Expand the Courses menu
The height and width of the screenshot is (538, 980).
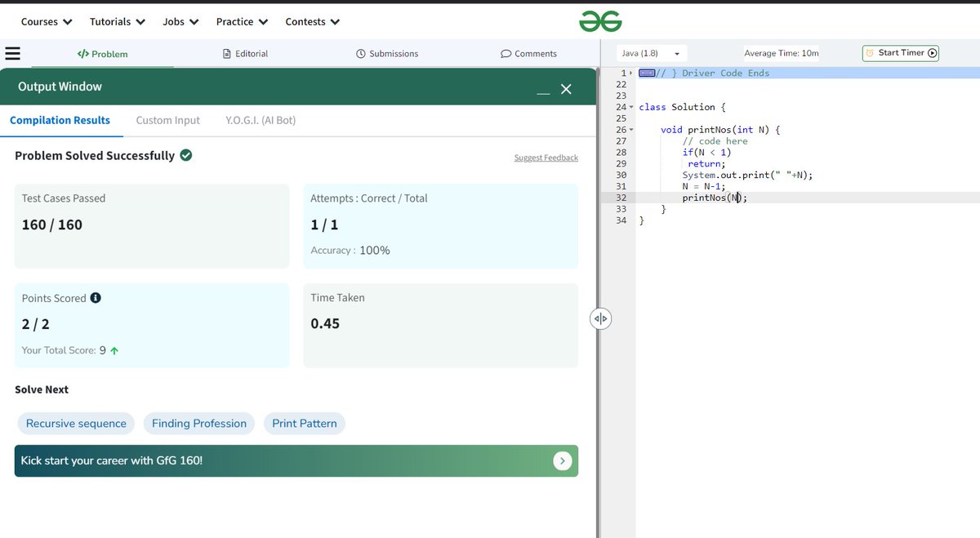pos(47,22)
